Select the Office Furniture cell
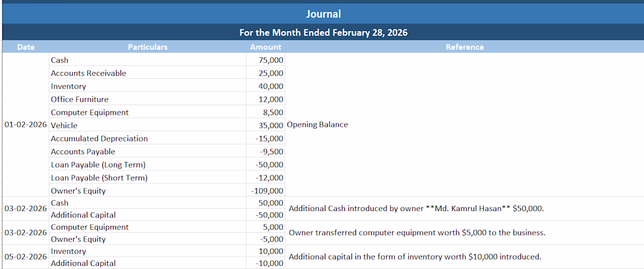The height and width of the screenshot is (269, 644). point(148,99)
